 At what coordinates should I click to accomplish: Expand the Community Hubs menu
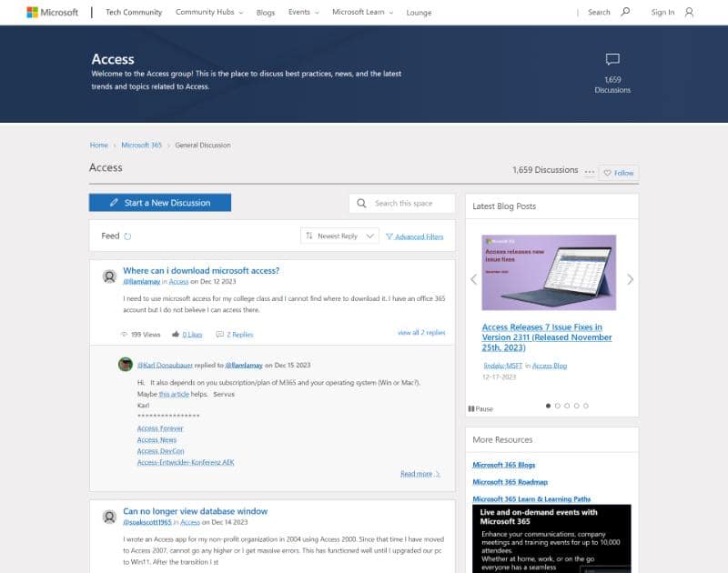207,12
